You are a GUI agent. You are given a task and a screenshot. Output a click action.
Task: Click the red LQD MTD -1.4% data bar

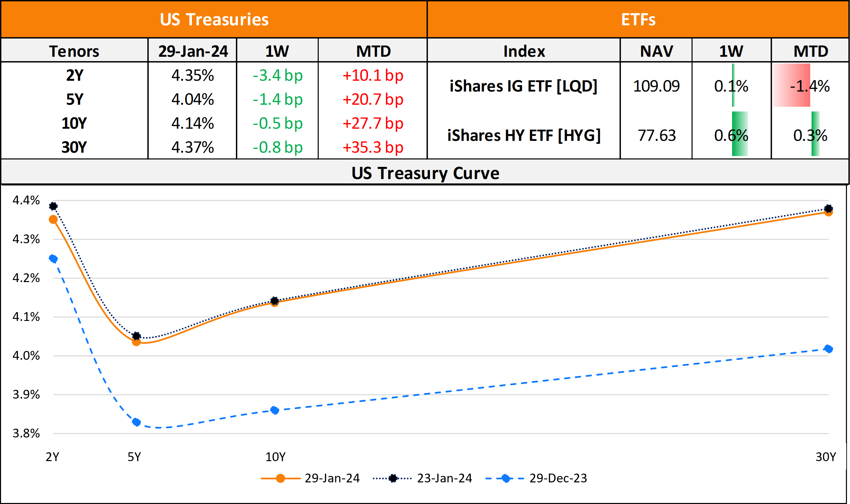tap(792, 85)
